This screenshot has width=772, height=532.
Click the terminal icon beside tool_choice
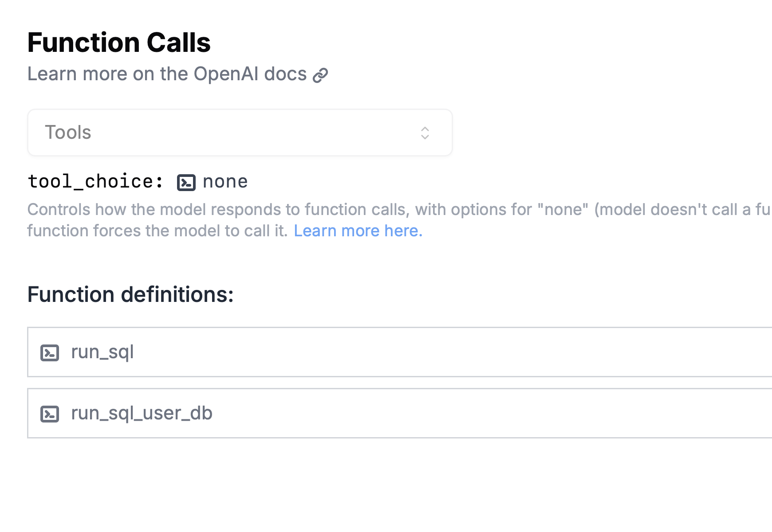click(x=187, y=182)
